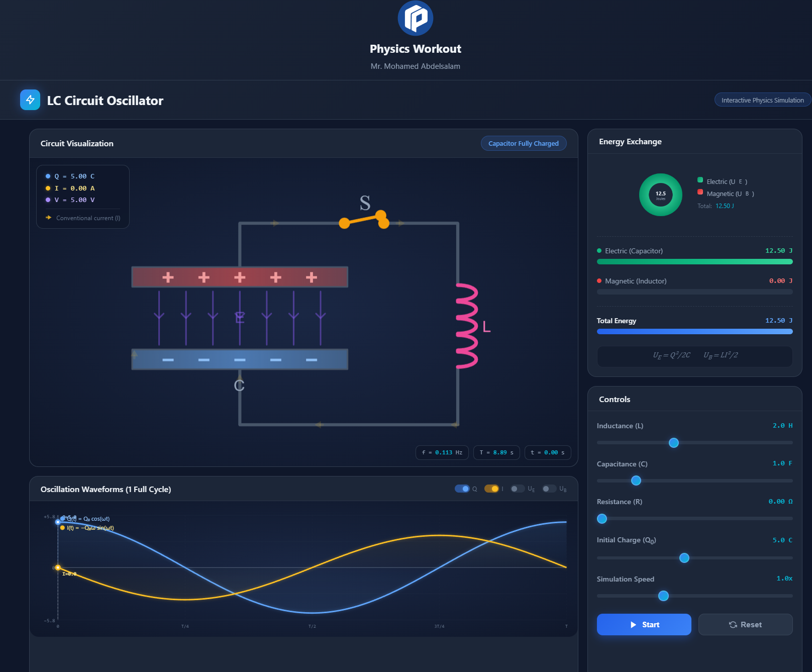Click the Controls panel heading
This screenshot has height=672, width=812.
(x=615, y=400)
